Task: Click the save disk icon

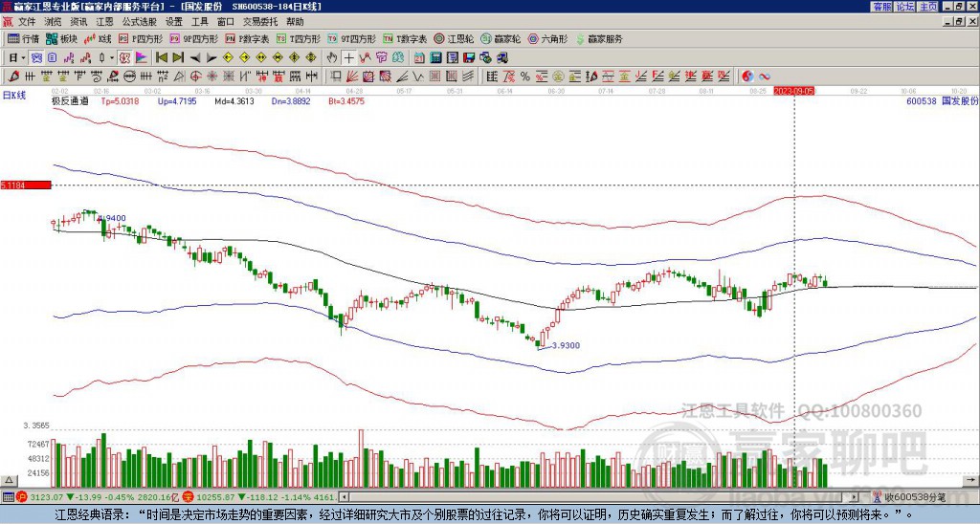Action: [469, 57]
